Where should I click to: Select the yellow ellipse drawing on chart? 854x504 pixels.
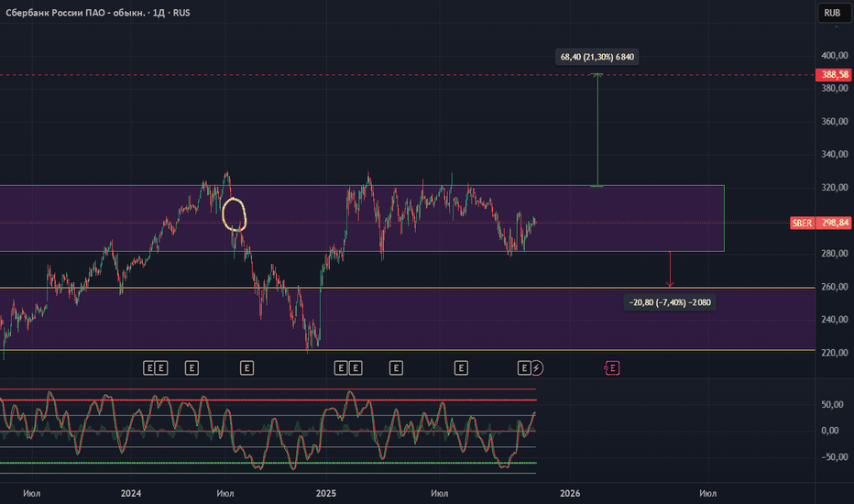[x=235, y=214]
